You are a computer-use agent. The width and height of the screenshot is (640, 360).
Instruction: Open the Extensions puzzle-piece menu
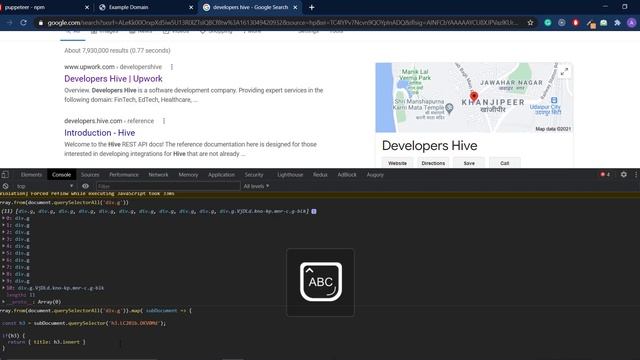617,23
